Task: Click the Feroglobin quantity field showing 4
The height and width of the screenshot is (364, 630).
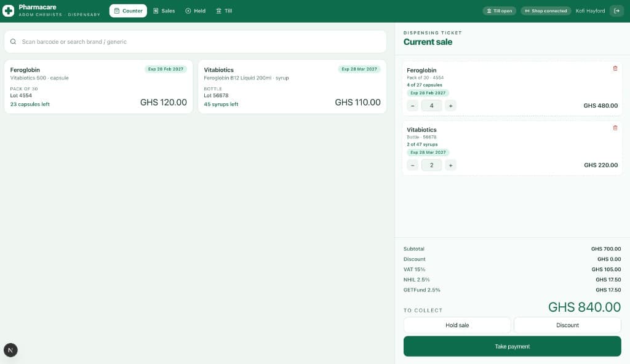Action: point(431,106)
